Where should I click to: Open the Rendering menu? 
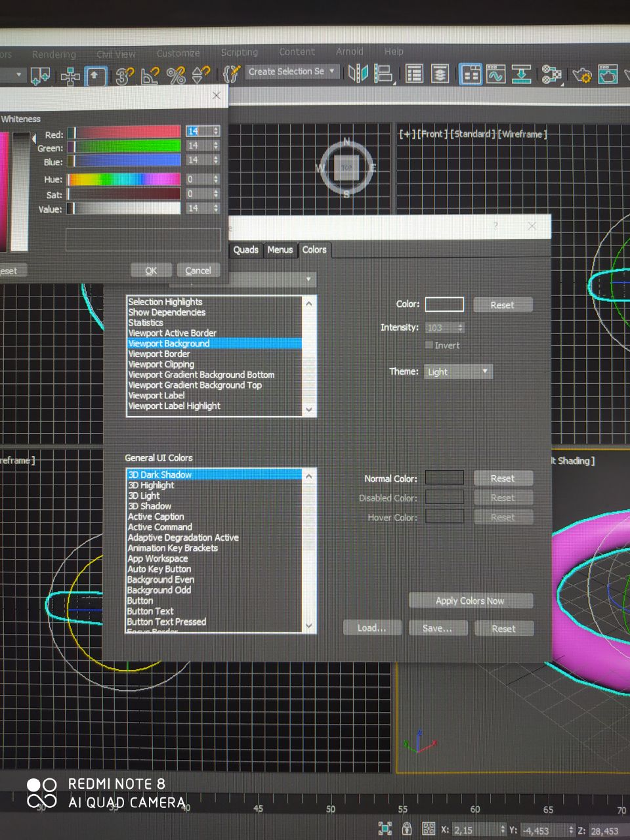(54, 54)
